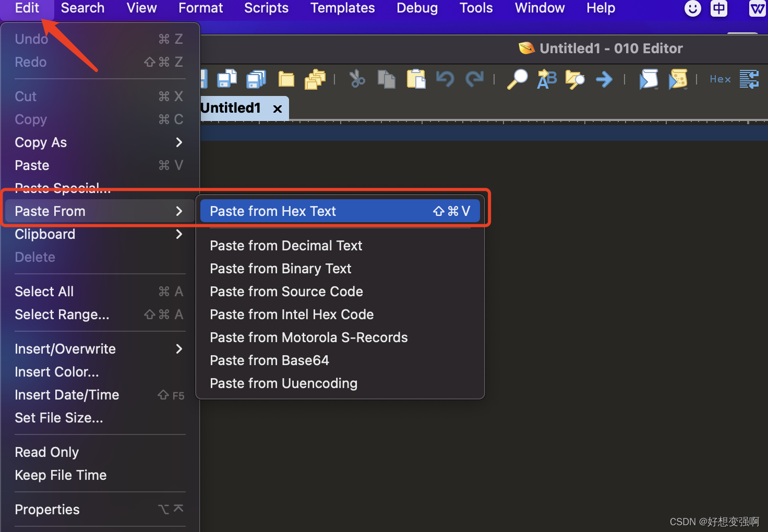Expand the Paste From submenu
The image size is (768, 532).
pos(99,211)
